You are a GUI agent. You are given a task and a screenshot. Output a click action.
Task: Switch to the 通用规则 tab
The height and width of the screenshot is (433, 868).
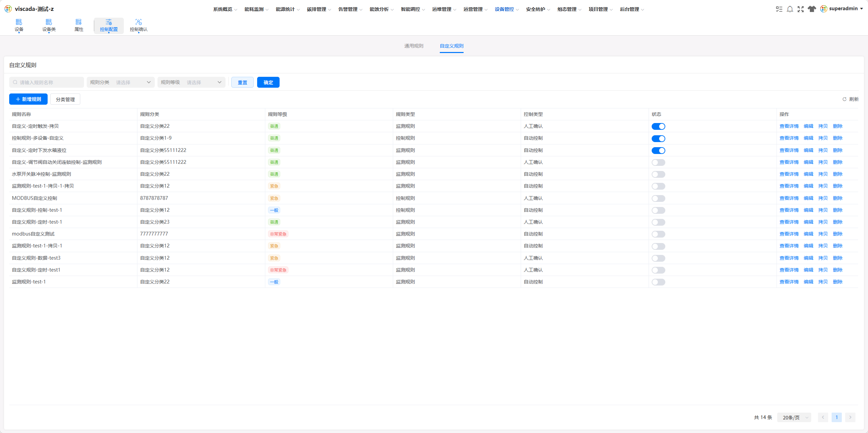click(x=414, y=46)
